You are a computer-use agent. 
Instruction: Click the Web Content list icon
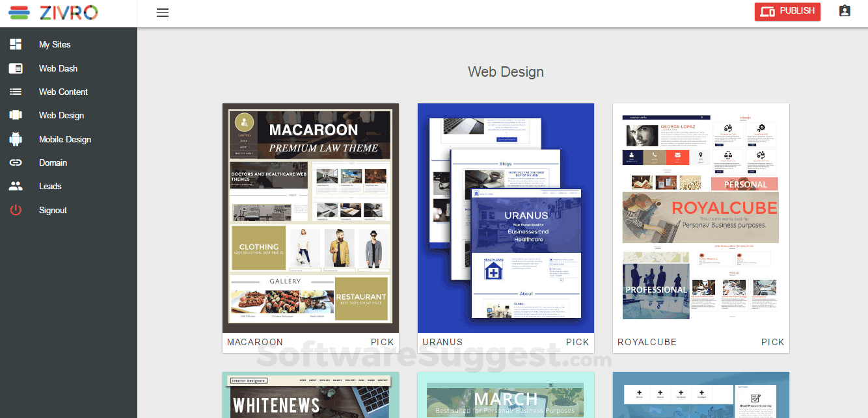(x=16, y=92)
